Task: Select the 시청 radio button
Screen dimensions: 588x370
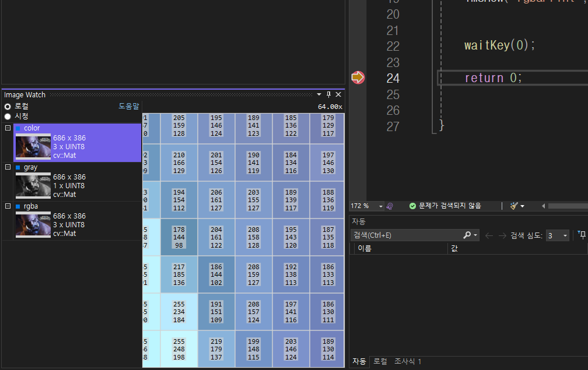Action: point(8,117)
